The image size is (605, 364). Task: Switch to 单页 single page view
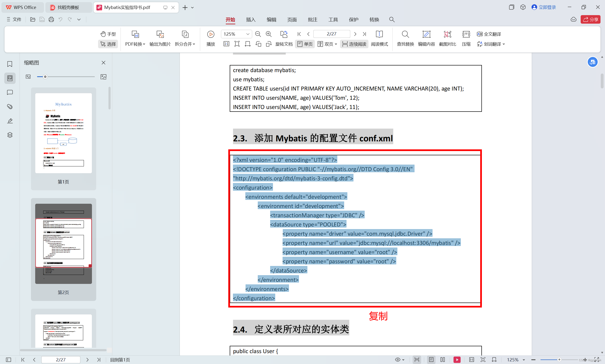click(x=305, y=44)
